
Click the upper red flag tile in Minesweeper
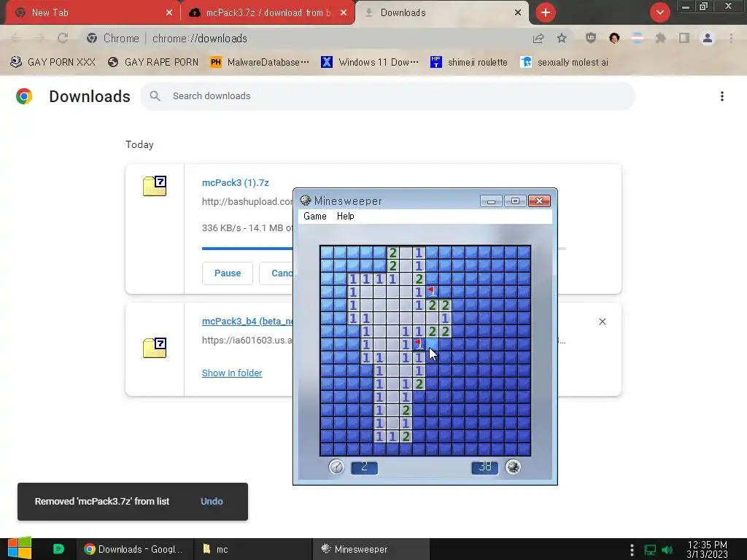(432, 292)
